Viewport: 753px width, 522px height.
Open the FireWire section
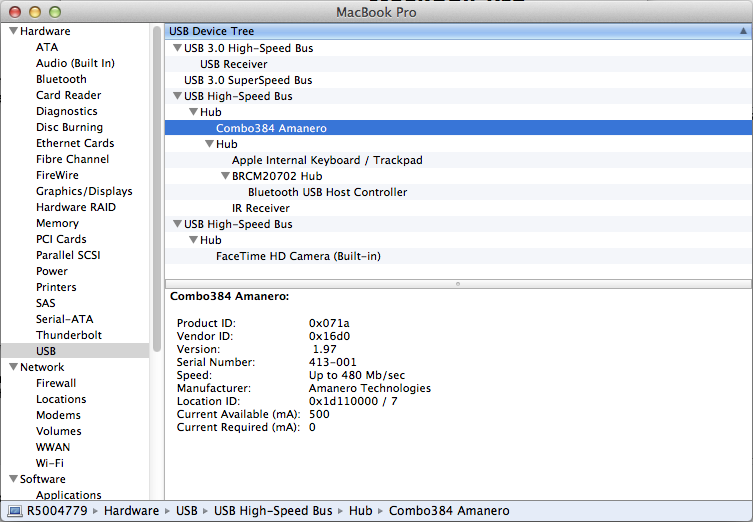57,175
